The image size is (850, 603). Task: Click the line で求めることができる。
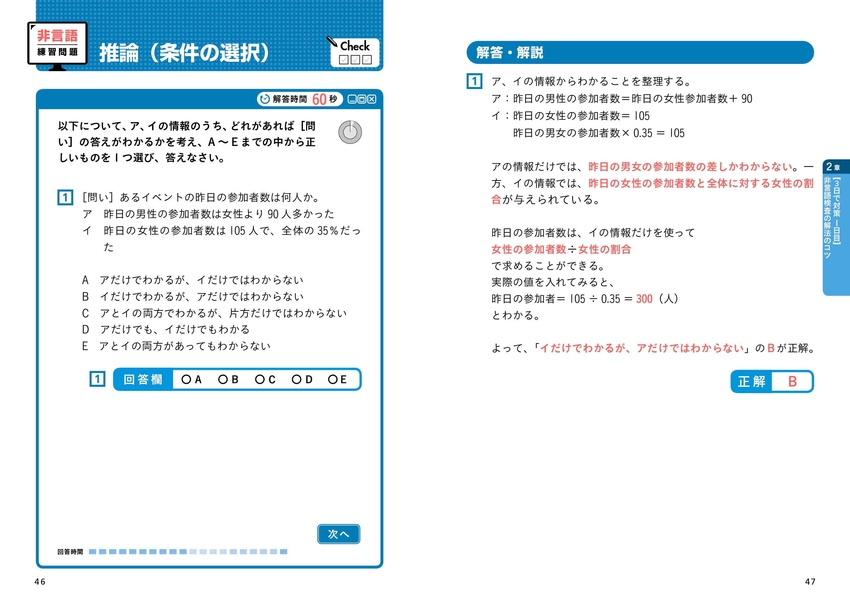click(x=548, y=266)
